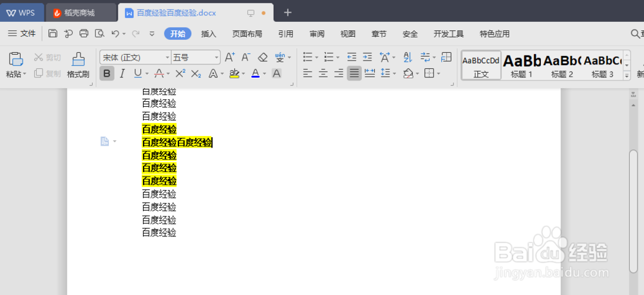Apply subscript formatting (X₂)
Viewport: 644px width, 295px height.
click(196, 73)
